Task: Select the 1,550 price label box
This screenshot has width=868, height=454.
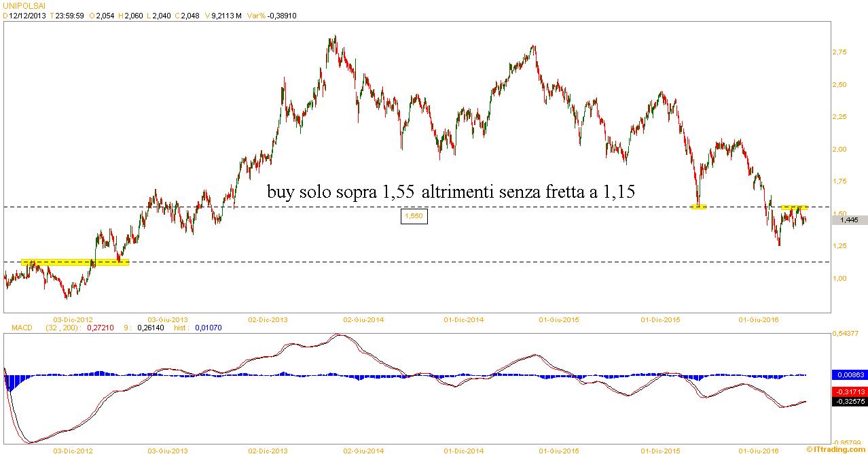Action: [414, 215]
